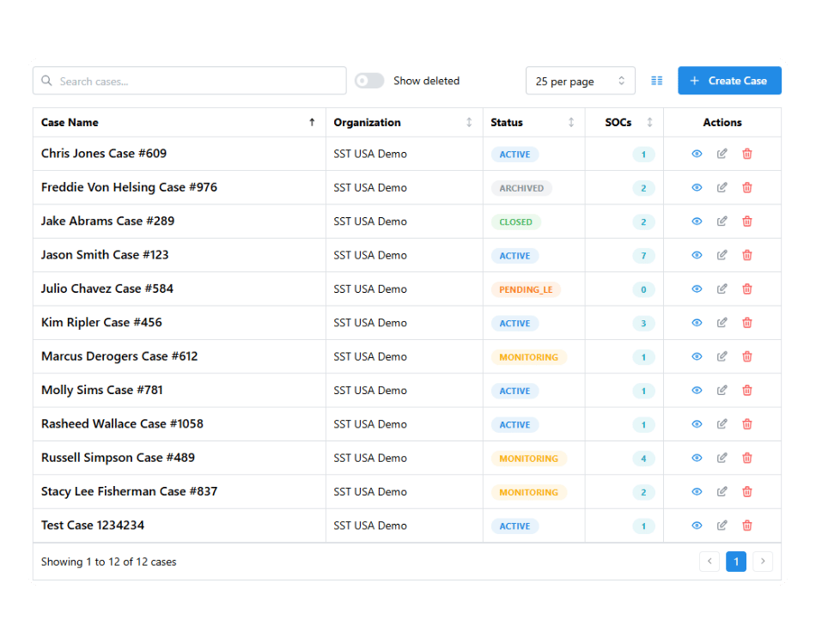Screen dimensions: 816x644
Task: Edit the Julio Chavez Case #584
Action: [722, 289]
